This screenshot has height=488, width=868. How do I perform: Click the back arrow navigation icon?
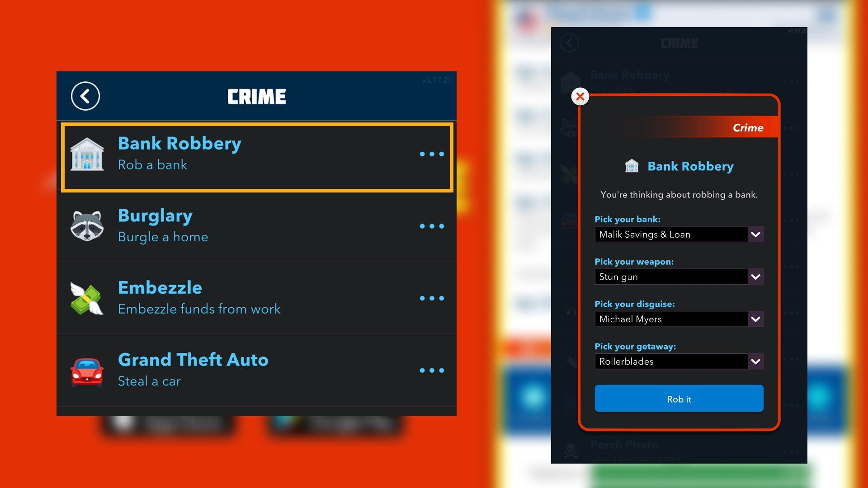point(86,97)
